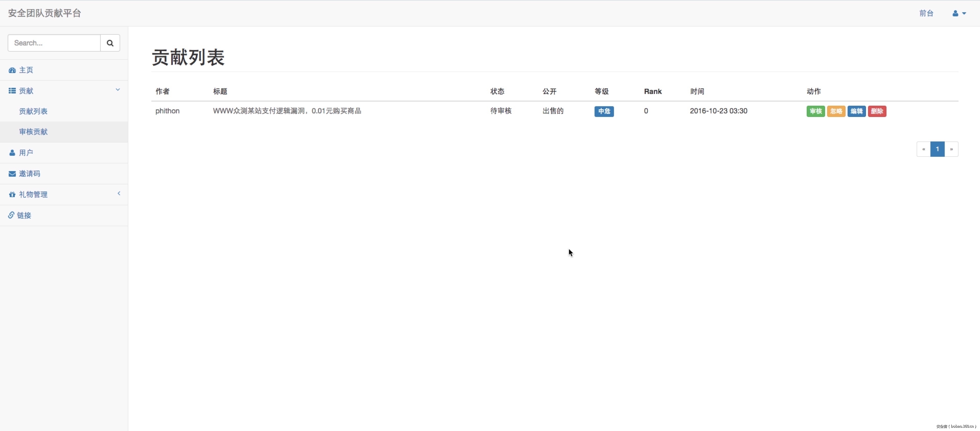Click the dashboard icon beside 主页
This screenshot has width=980, height=431.
[12, 70]
